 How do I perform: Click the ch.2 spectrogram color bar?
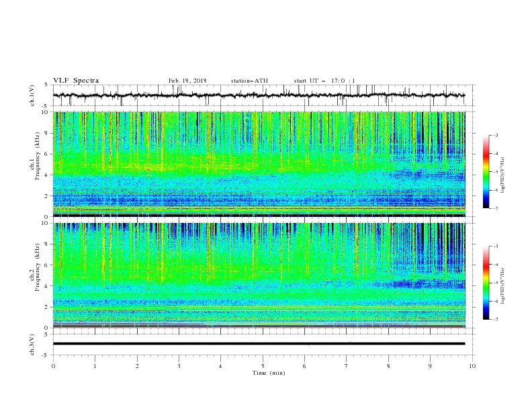coord(486,283)
